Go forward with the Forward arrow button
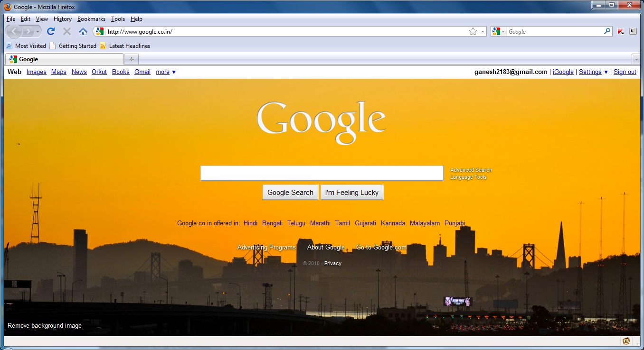The image size is (644, 350). 28,31
